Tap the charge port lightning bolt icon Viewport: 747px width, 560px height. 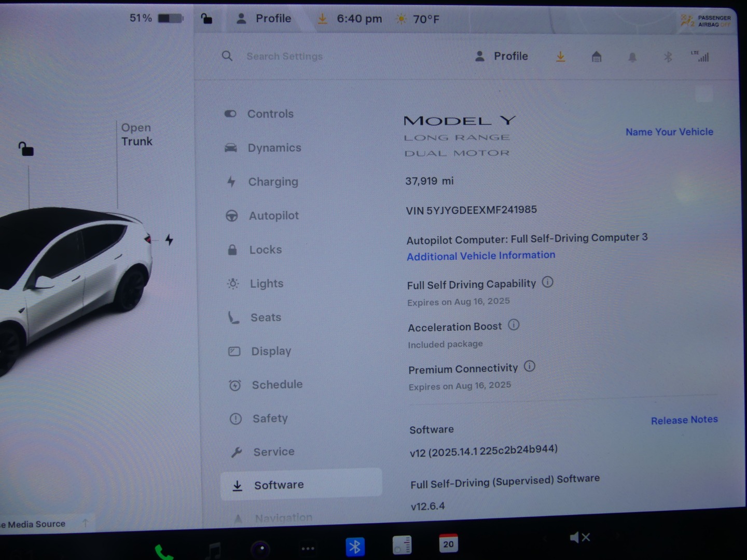click(x=169, y=240)
